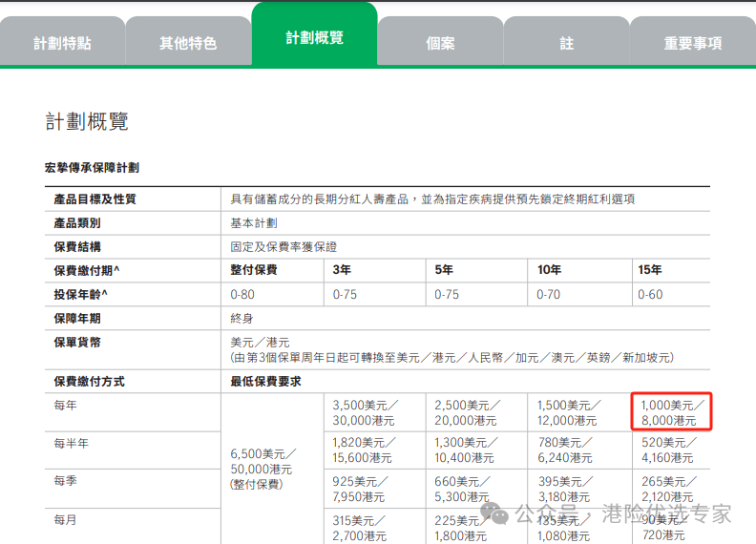Go to the 註 tab
Viewport: 756px width, 544px height.
click(x=566, y=42)
